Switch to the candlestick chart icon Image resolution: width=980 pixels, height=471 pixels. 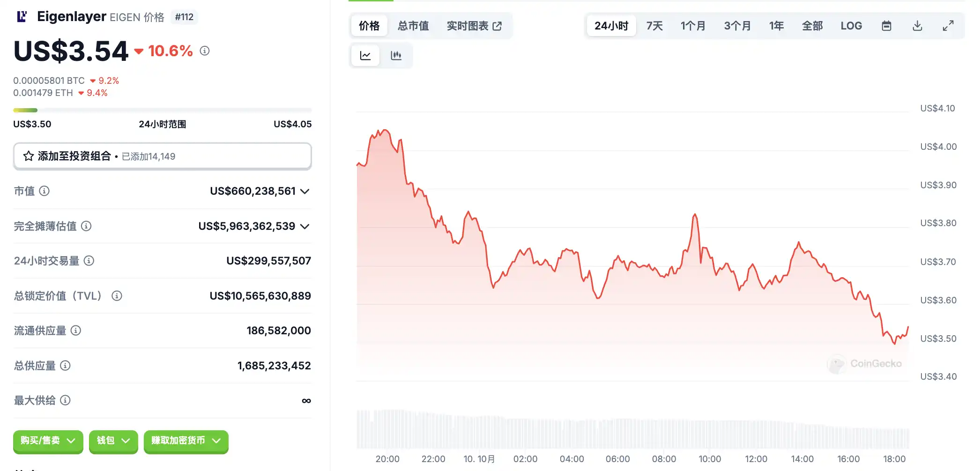396,56
